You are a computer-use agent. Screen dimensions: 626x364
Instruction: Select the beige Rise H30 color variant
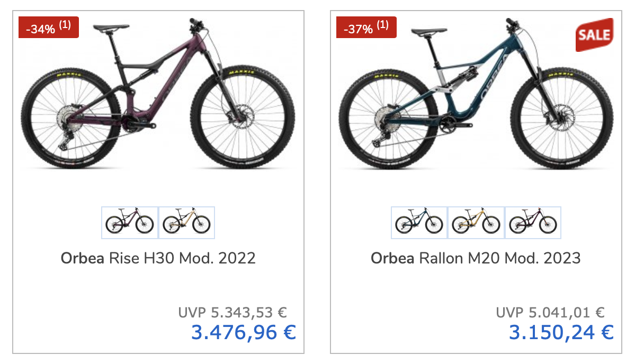tap(186, 223)
